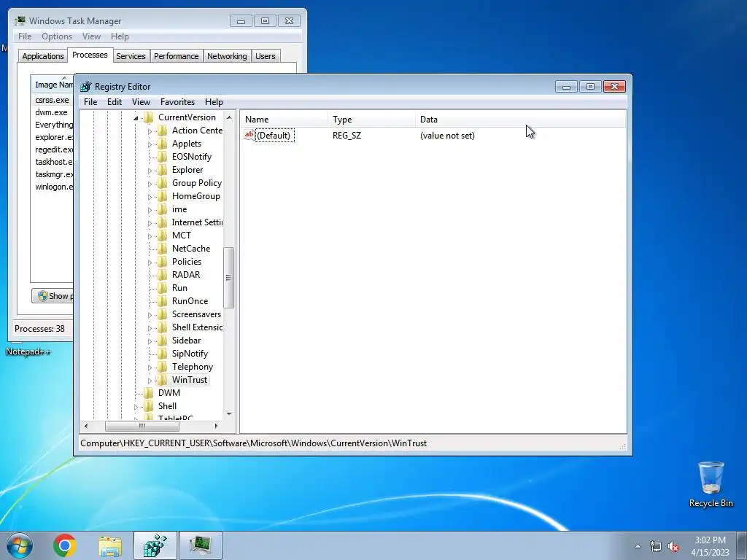The height and width of the screenshot is (560, 747).
Task: Open the Recycle Bin desktop icon
Action: (711, 484)
